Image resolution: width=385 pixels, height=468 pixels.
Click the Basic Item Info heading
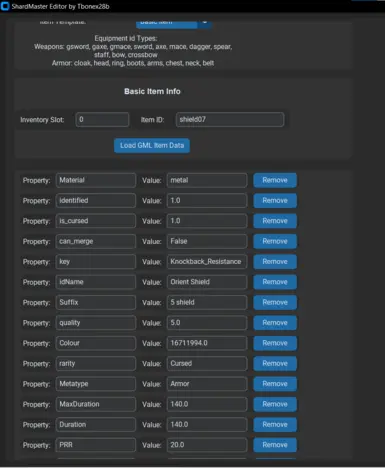point(152,91)
